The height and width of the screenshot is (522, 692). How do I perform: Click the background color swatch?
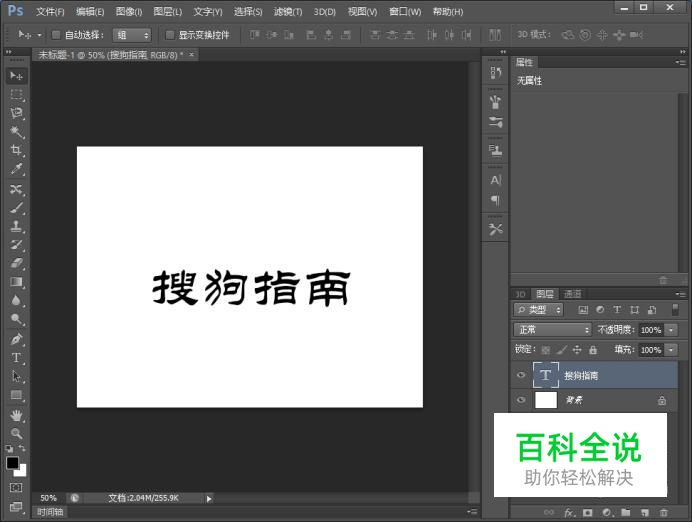[x=22, y=472]
